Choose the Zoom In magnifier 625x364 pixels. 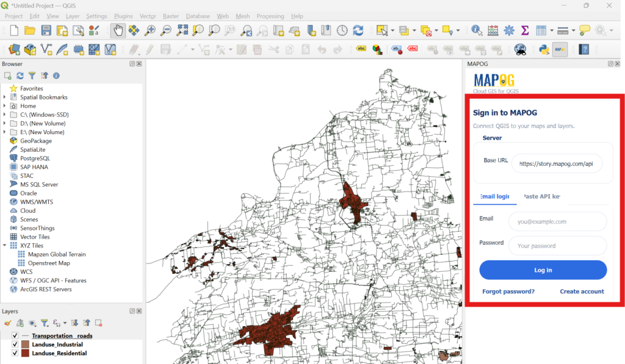click(150, 30)
